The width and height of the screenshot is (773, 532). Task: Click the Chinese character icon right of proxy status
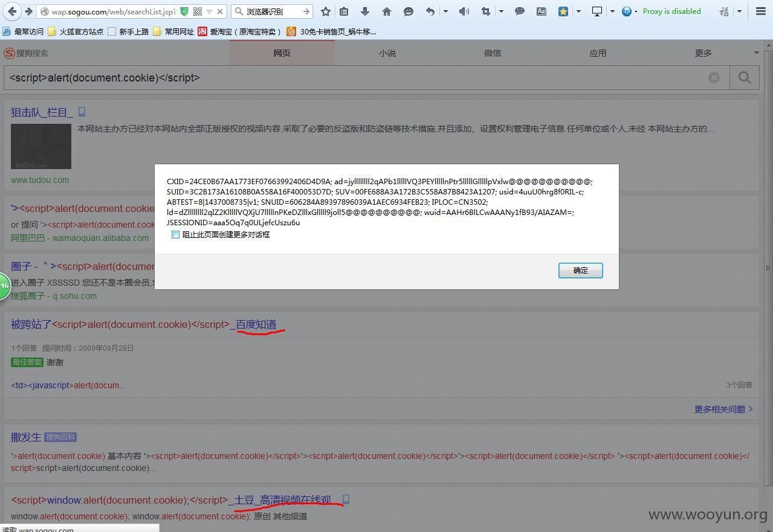coord(724,11)
